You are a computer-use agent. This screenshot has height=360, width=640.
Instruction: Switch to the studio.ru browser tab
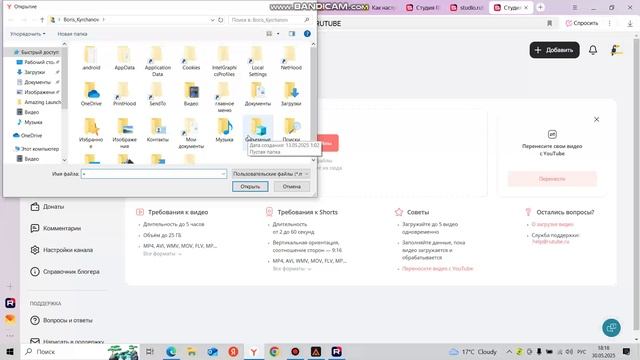[466, 7]
